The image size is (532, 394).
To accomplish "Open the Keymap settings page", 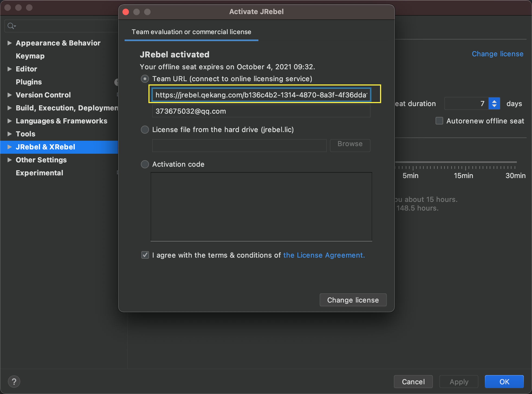I will (x=30, y=56).
